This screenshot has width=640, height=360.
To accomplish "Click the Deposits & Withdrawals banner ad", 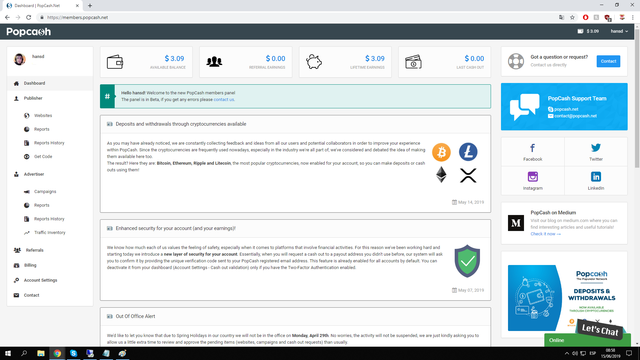I will pyautogui.click(x=564, y=298).
